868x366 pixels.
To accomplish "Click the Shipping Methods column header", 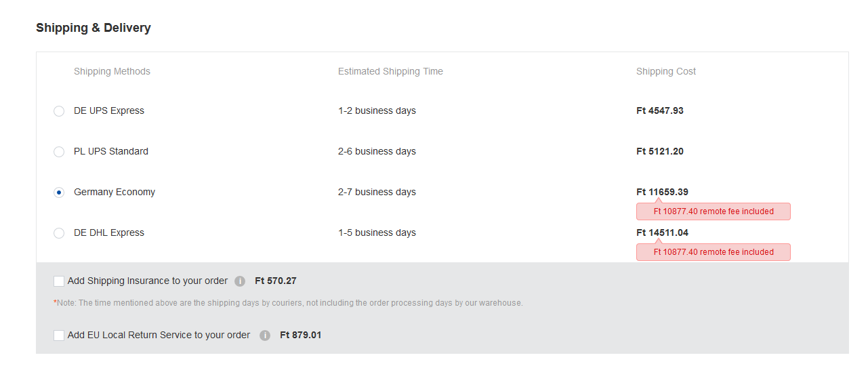I will coord(112,71).
